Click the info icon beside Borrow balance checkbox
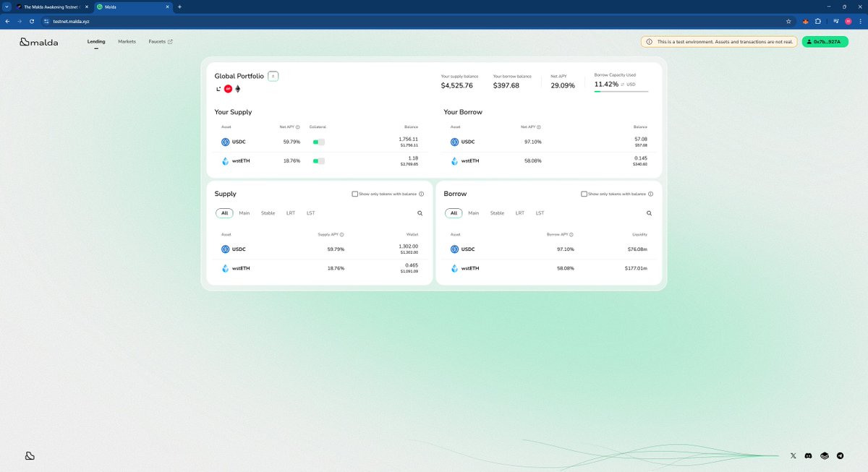This screenshot has height=472, width=868. 651,194
